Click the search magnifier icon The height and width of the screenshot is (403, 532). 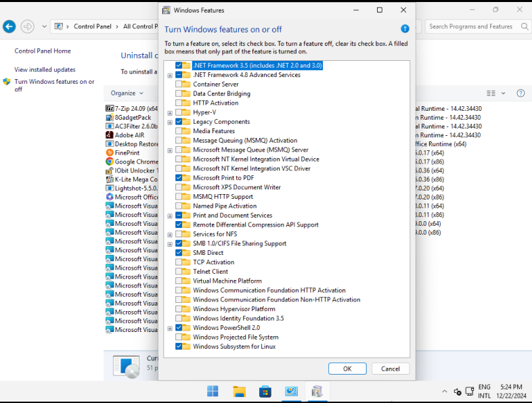click(524, 26)
